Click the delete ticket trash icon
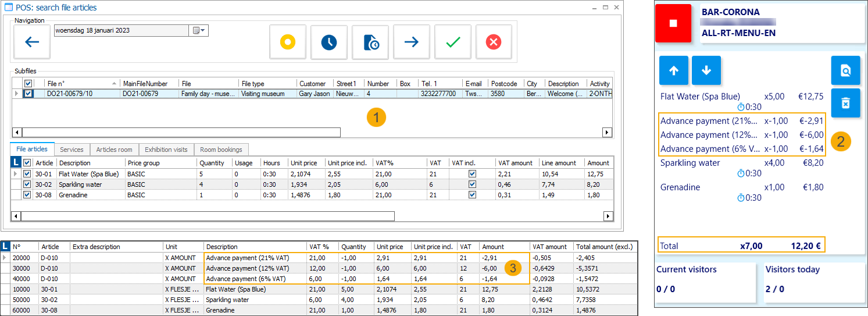The width and height of the screenshot is (868, 316). click(x=845, y=103)
